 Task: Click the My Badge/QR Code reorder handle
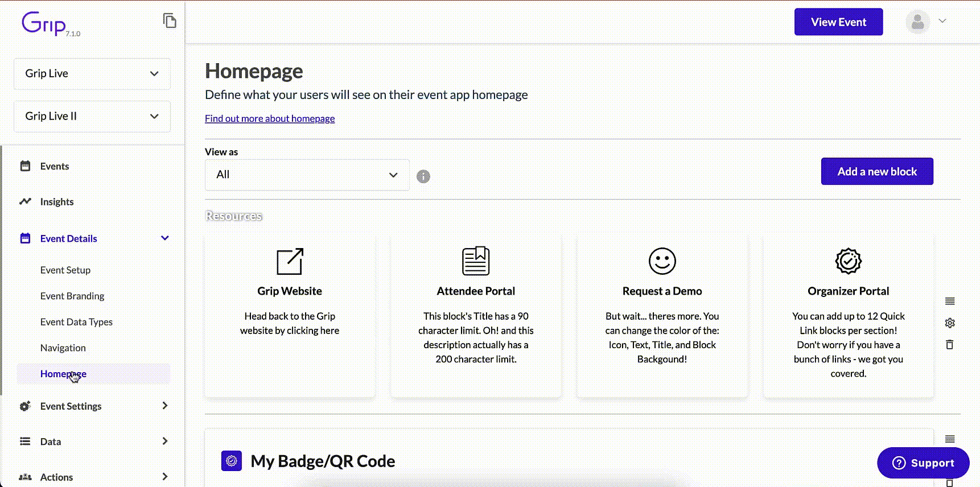click(950, 439)
